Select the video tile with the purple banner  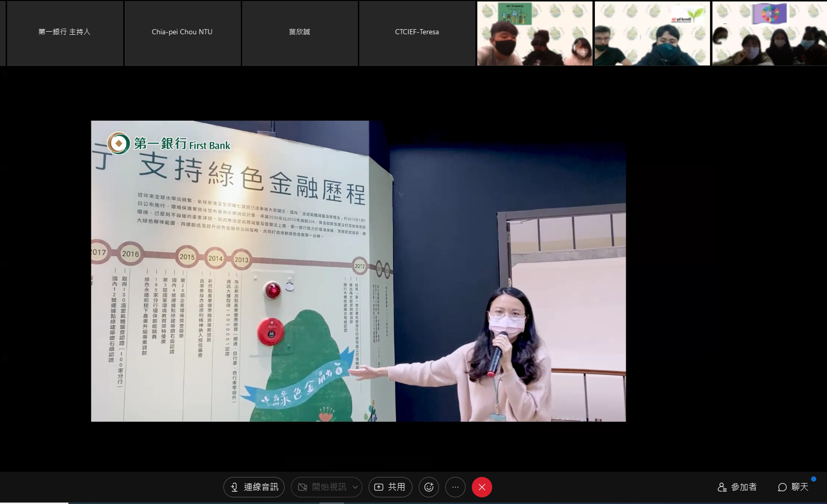(x=769, y=34)
